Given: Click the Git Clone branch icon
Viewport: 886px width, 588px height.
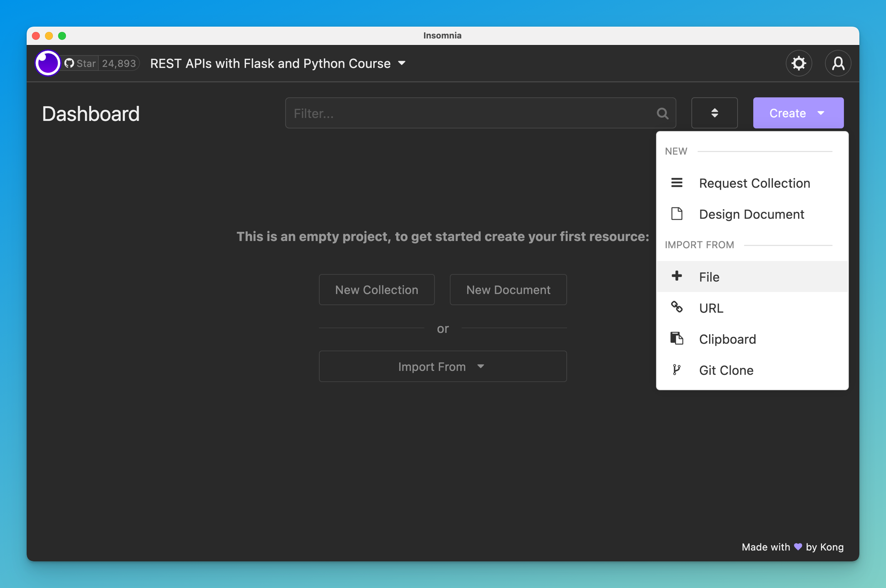Looking at the screenshot, I should 677,370.
